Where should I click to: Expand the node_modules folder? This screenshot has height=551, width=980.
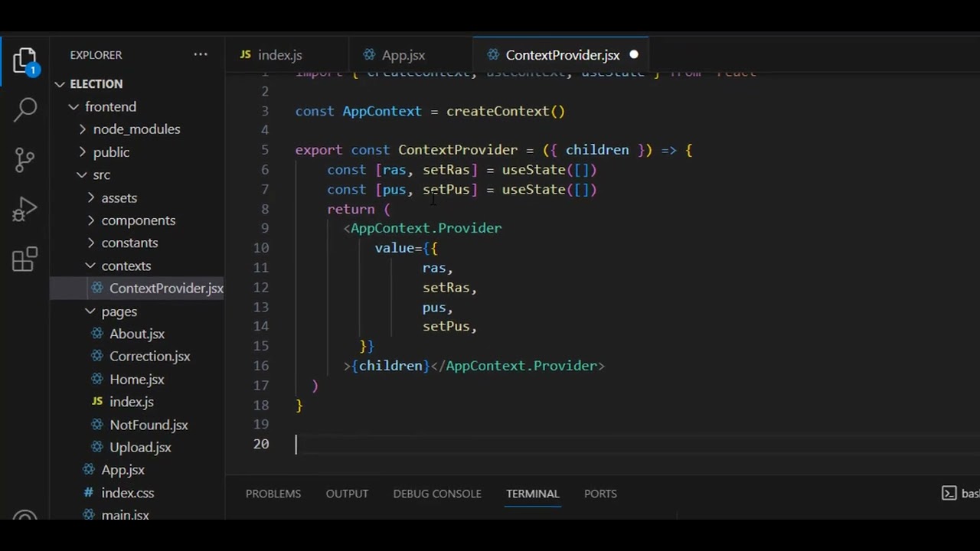pyautogui.click(x=83, y=129)
